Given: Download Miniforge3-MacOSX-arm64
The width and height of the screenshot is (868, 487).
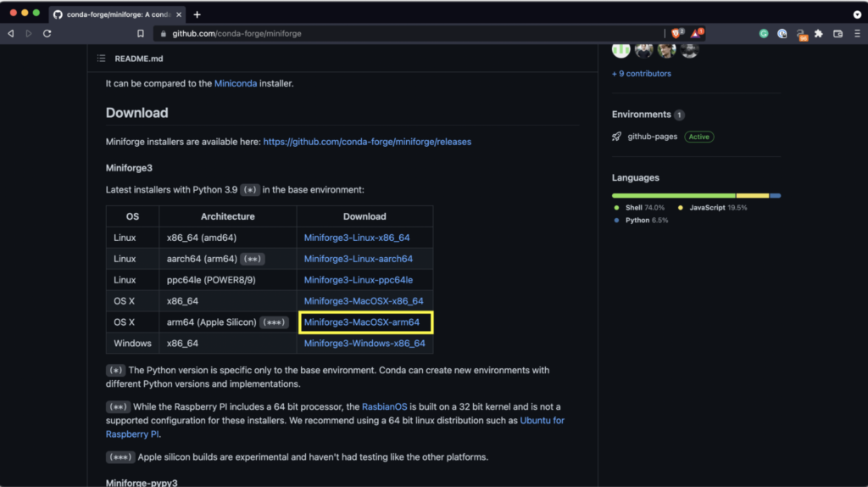Looking at the screenshot, I should point(361,322).
